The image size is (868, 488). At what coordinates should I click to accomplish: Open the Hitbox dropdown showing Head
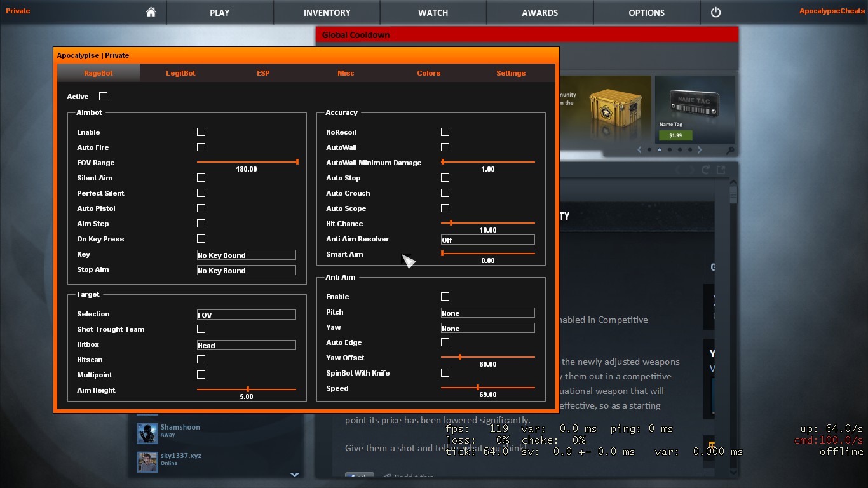246,345
